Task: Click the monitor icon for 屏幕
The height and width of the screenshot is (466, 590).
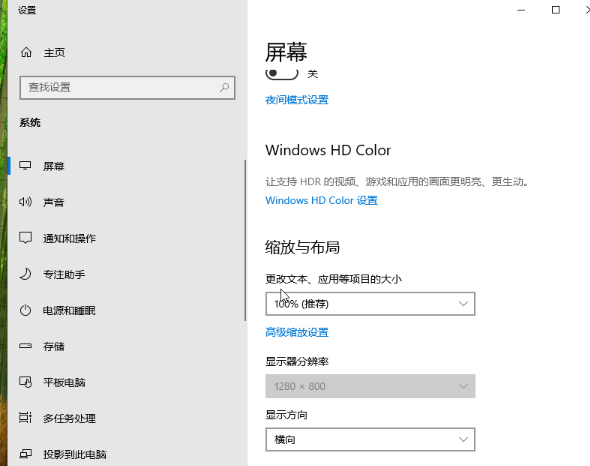Action: coord(25,166)
